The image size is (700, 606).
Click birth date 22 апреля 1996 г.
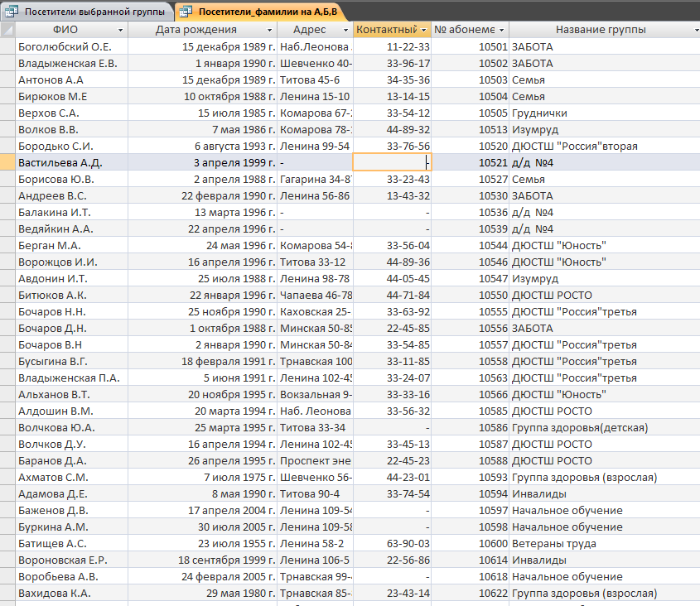[x=202, y=229]
